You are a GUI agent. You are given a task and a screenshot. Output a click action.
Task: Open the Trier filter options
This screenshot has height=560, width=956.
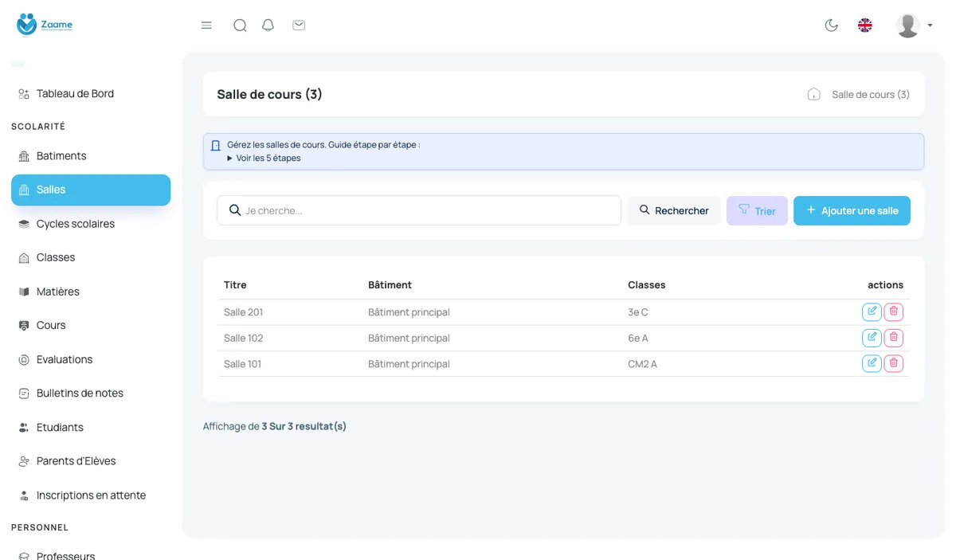tap(757, 210)
